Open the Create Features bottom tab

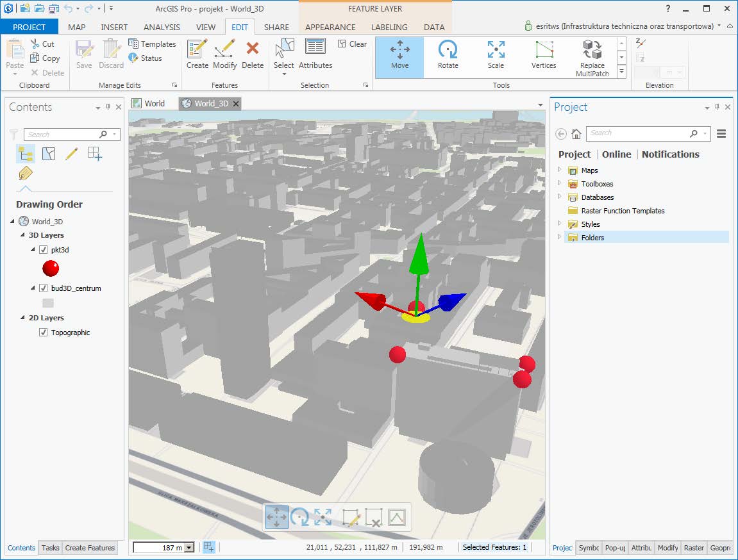90,548
